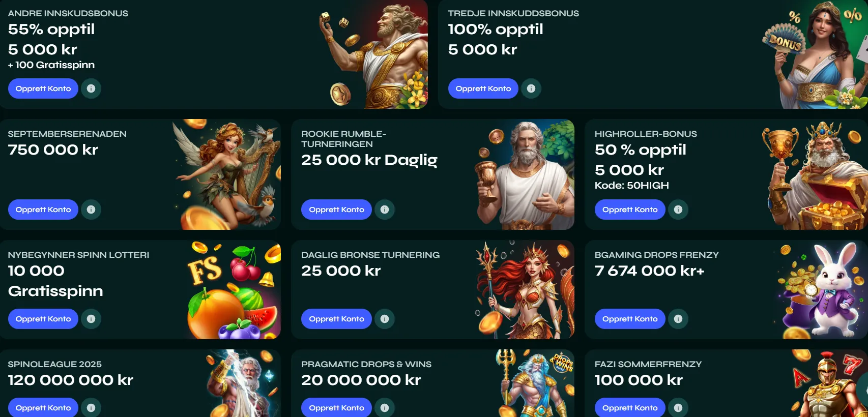This screenshot has width=868, height=417.
Task: View info icon for Fazi Sommerfrenzy
Action: (x=678, y=407)
